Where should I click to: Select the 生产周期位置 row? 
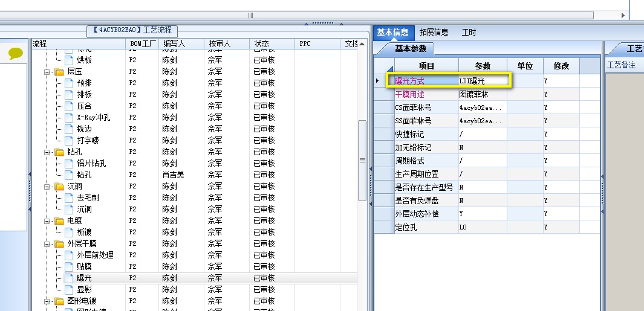487,174
